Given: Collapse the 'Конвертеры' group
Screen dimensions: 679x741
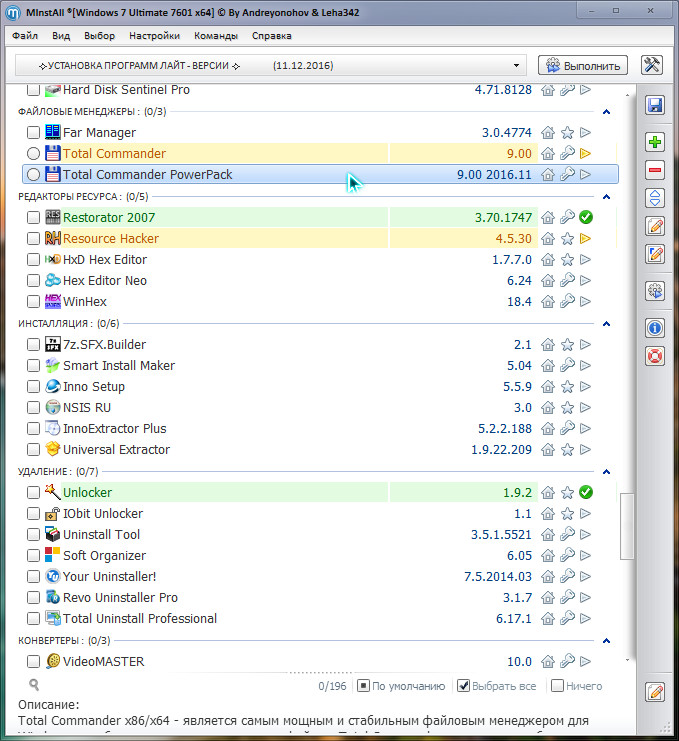Looking at the screenshot, I should coord(607,641).
